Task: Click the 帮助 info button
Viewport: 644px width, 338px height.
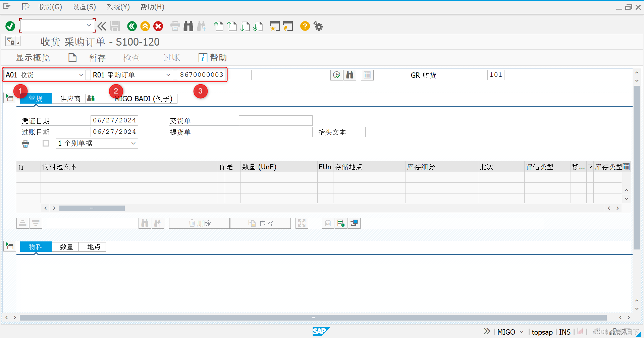Action: (213, 58)
